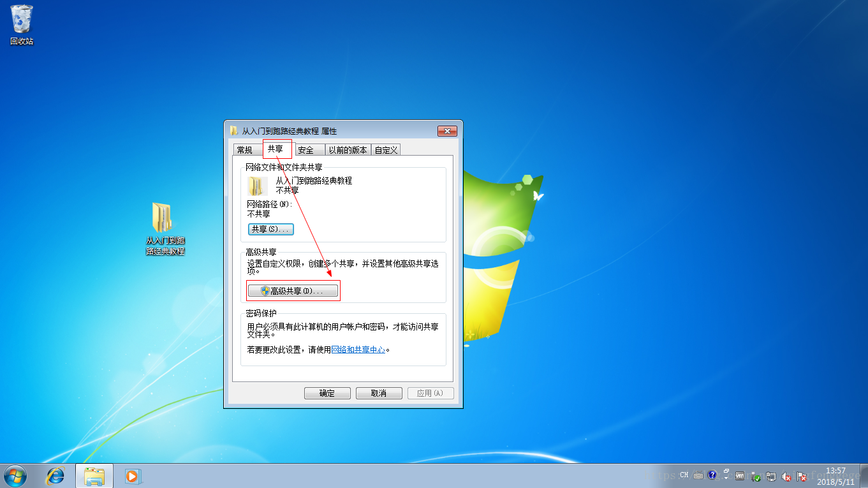
Task: Open the VMware Tools tray icon
Action: pyautogui.click(x=740, y=476)
